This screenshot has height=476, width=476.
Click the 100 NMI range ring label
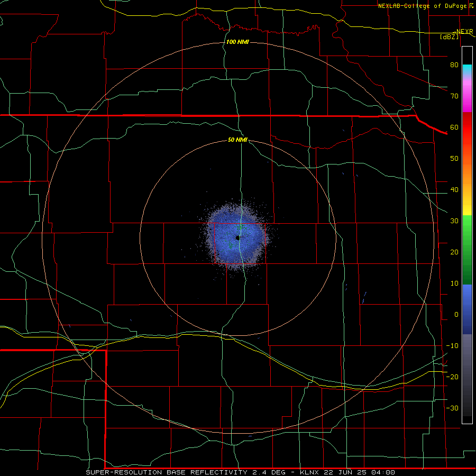(x=237, y=42)
